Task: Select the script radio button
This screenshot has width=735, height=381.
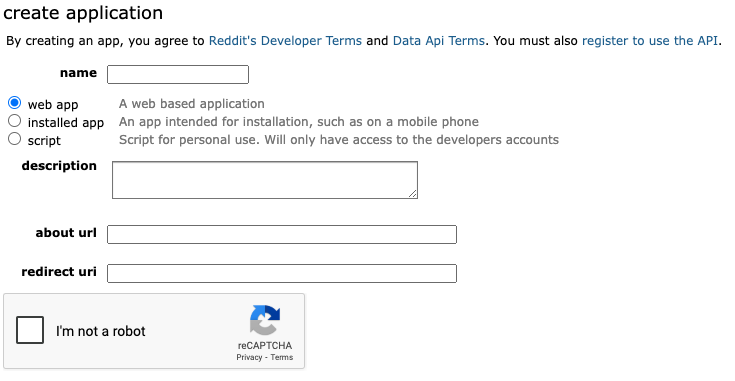Action: tap(15, 139)
